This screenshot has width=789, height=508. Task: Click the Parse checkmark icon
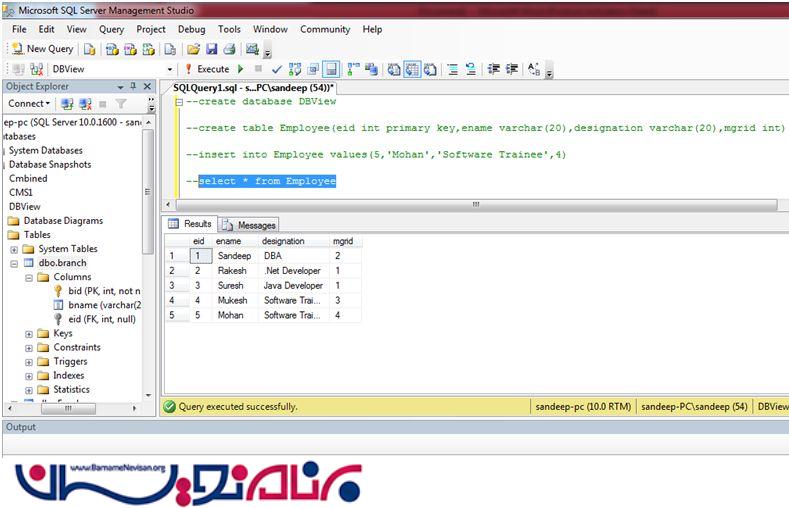(x=277, y=69)
